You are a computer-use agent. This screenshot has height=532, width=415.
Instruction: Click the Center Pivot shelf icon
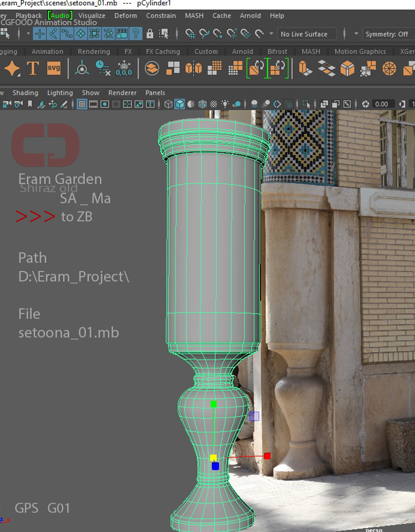tap(82, 68)
